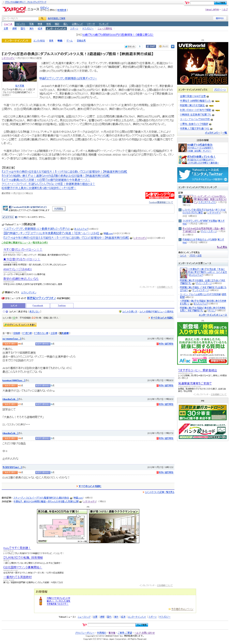Click the camera icon after 金爆の発言にNHKが注意
230x644 pixels.
tap(207, 96)
